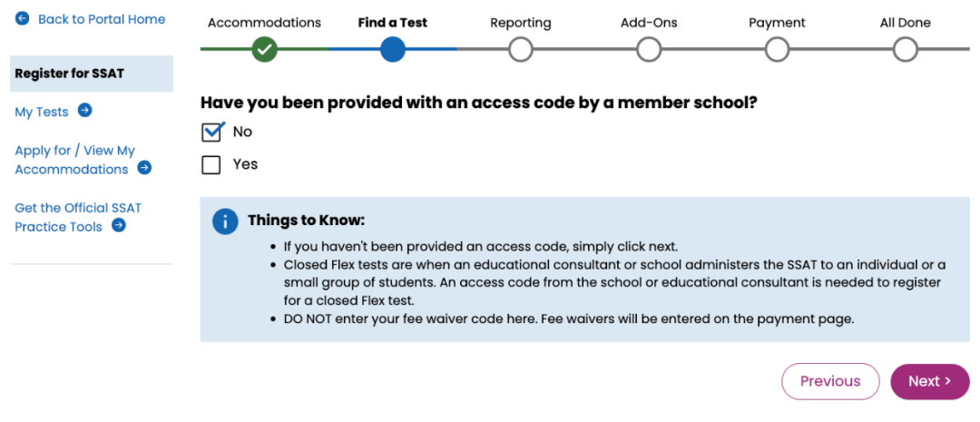980x422 pixels.
Task: Click the filled blue Find a Test circle
Action: (393, 49)
